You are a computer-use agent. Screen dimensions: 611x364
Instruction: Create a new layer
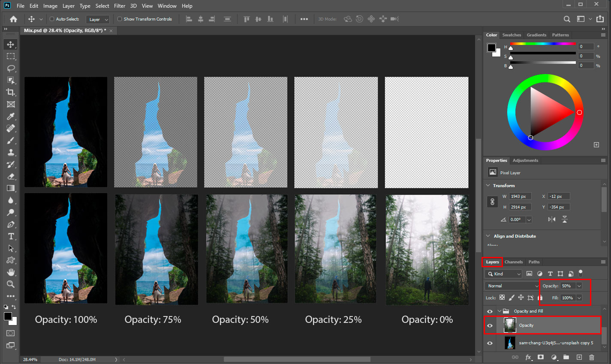click(x=579, y=357)
